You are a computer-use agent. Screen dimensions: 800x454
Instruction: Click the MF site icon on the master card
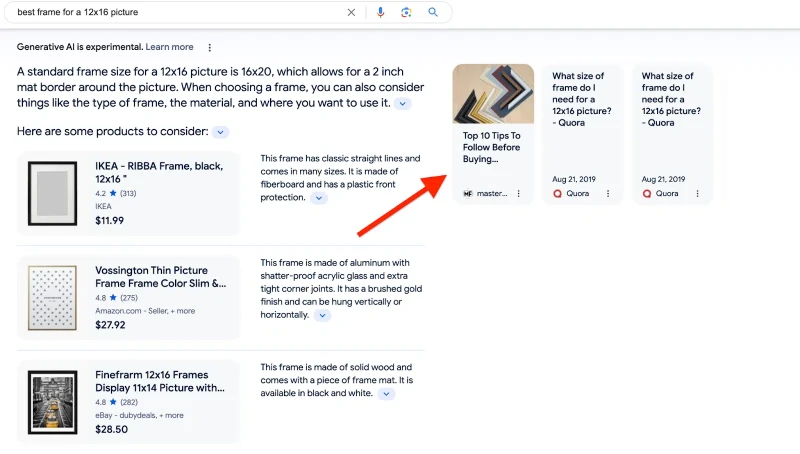pyautogui.click(x=468, y=194)
